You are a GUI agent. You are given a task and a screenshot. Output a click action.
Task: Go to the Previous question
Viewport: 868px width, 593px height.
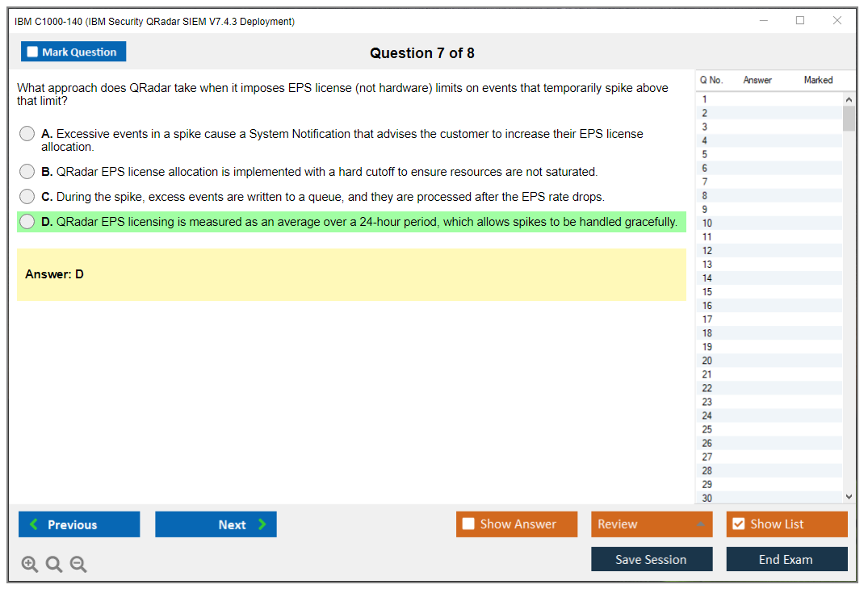point(79,524)
